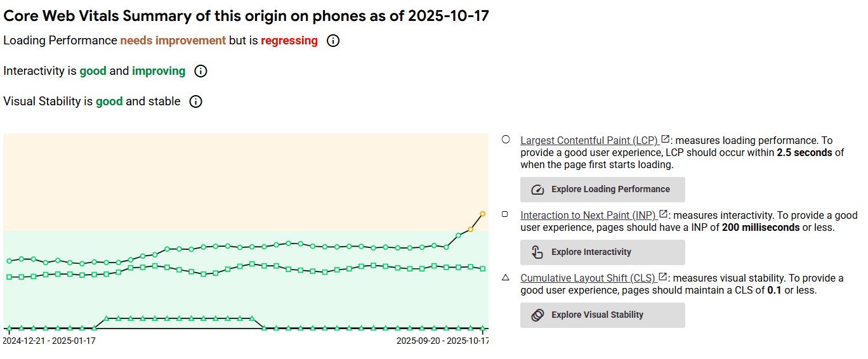Click the LCP circle legend marker
Screen dimensions: 868x359
point(506,140)
